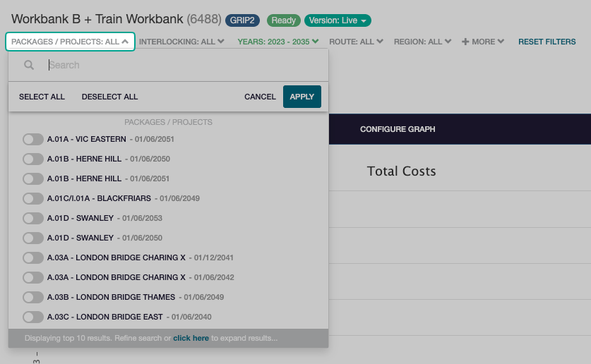Switch on A.03C - LONDON BRIDGE EAST

pyautogui.click(x=33, y=317)
